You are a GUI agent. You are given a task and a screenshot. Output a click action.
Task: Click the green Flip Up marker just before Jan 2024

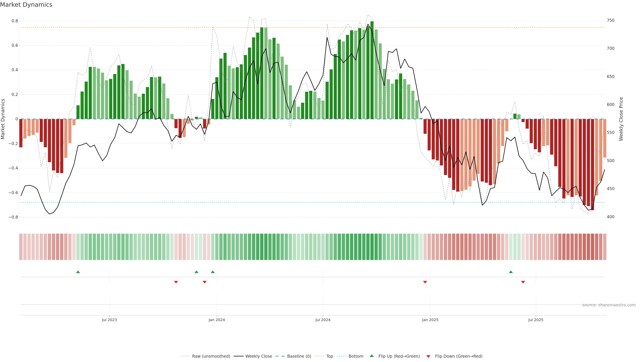click(x=213, y=272)
